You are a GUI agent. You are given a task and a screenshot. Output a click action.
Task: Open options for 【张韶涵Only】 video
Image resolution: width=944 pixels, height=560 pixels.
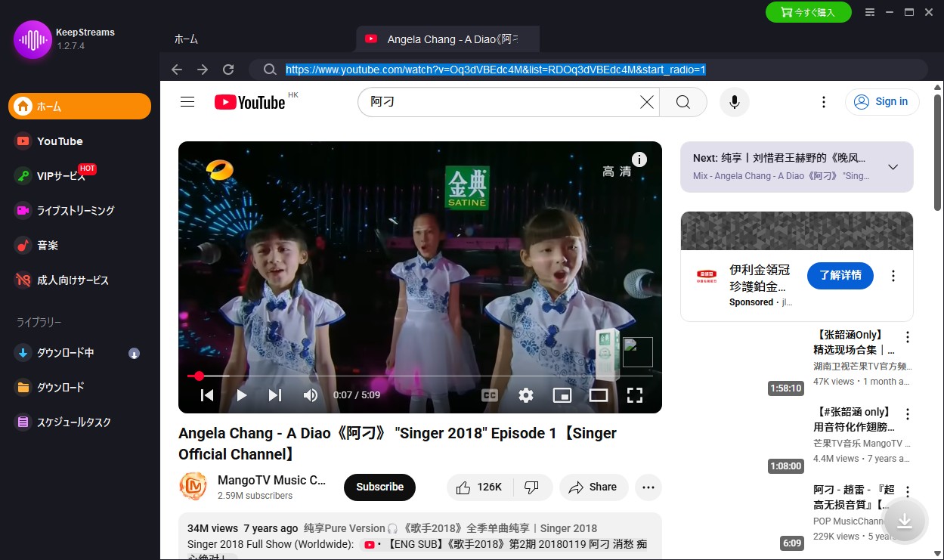click(x=908, y=337)
